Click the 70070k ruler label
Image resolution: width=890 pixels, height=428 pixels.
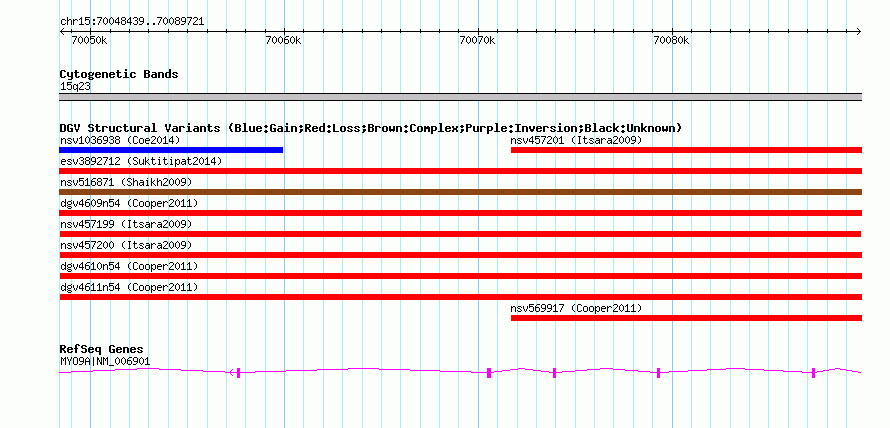(477, 40)
